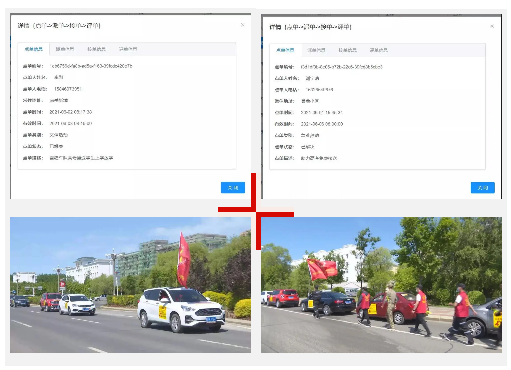Open the second tab in right dialog
511x370 pixels.
[x=316, y=50]
